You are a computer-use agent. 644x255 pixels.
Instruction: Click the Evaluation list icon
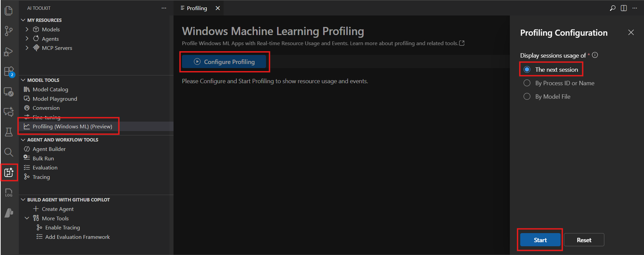[x=27, y=167]
